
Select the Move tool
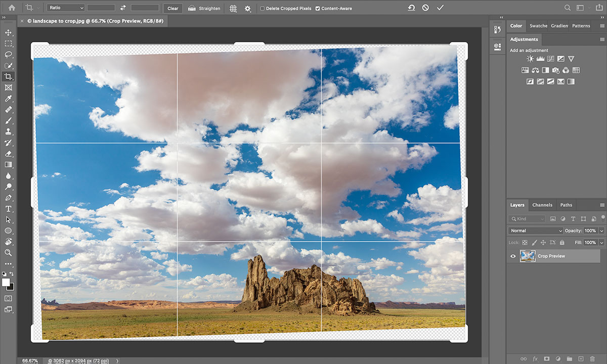coord(8,33)
